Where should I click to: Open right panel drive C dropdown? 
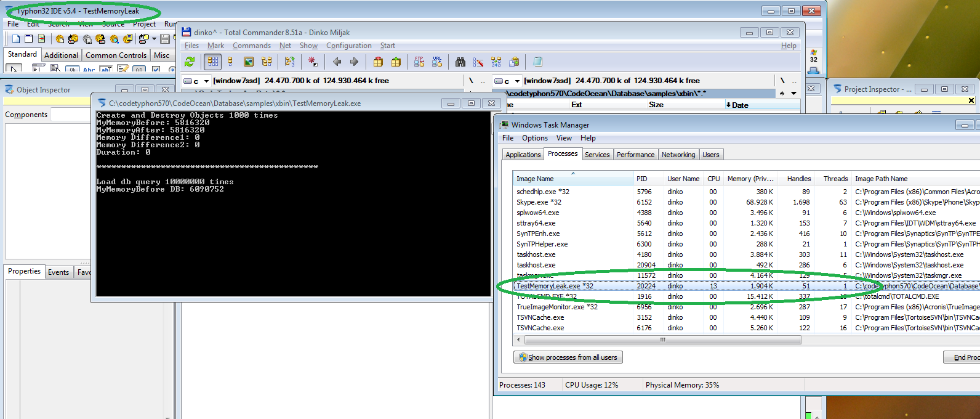click(x=508, y=81)
